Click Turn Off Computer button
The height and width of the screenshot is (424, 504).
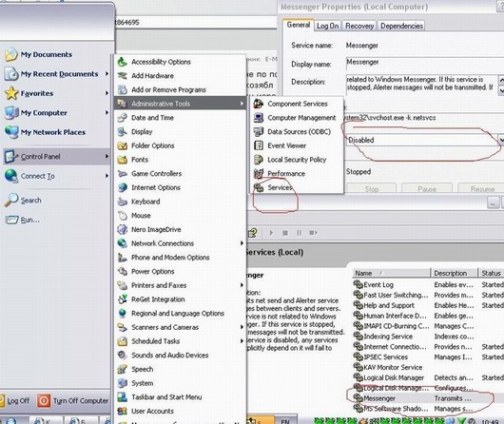(72, 401)
